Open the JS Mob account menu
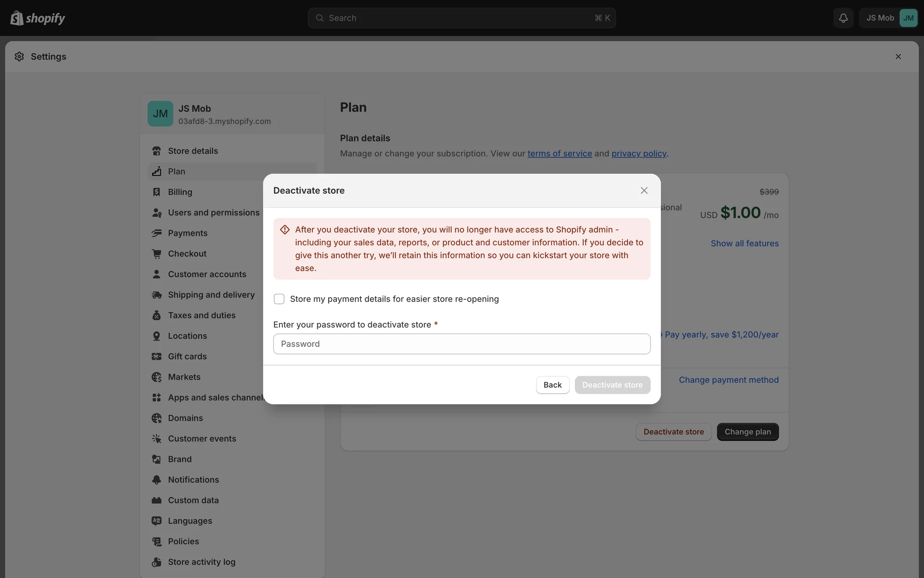 (x=888, y=18)
